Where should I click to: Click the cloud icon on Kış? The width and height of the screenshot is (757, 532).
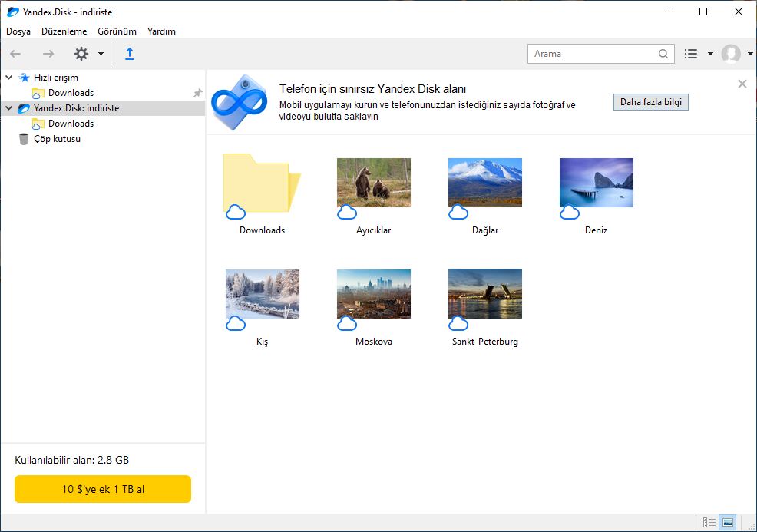click(236, 323)
